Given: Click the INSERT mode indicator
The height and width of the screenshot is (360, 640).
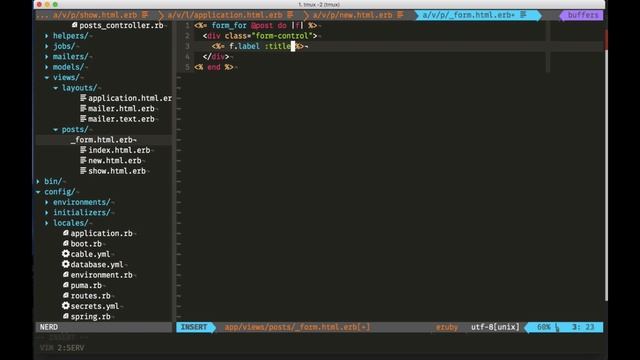Looking at the screenshot, I should pyautogui.click(x=194, y=327).
